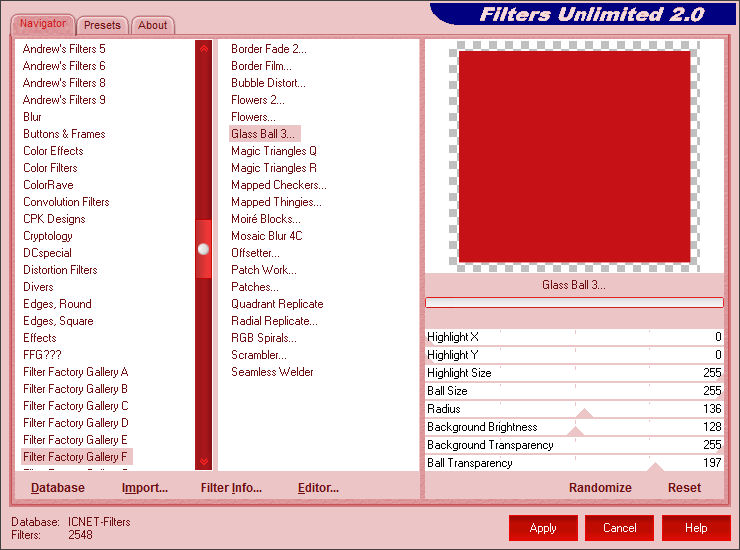Choose the Buttons & Frames category
The width and height of the screenshot is (740, 550).
click(x=64, y=134)
